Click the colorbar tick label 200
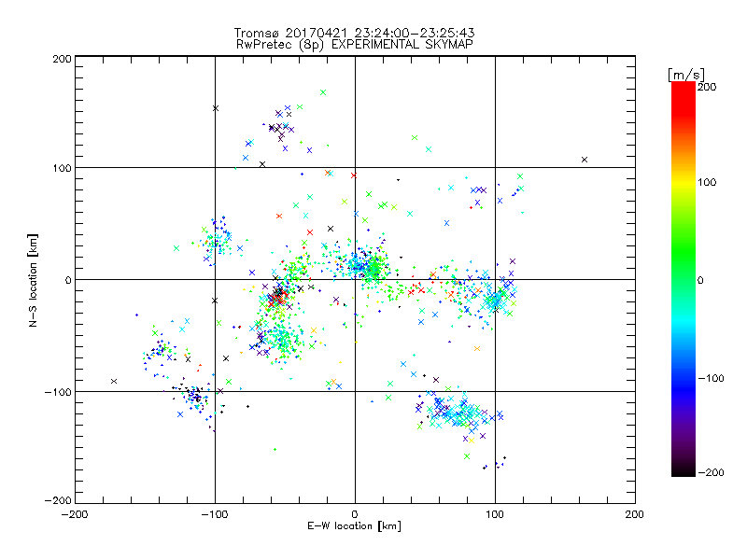 coord(707,87)
